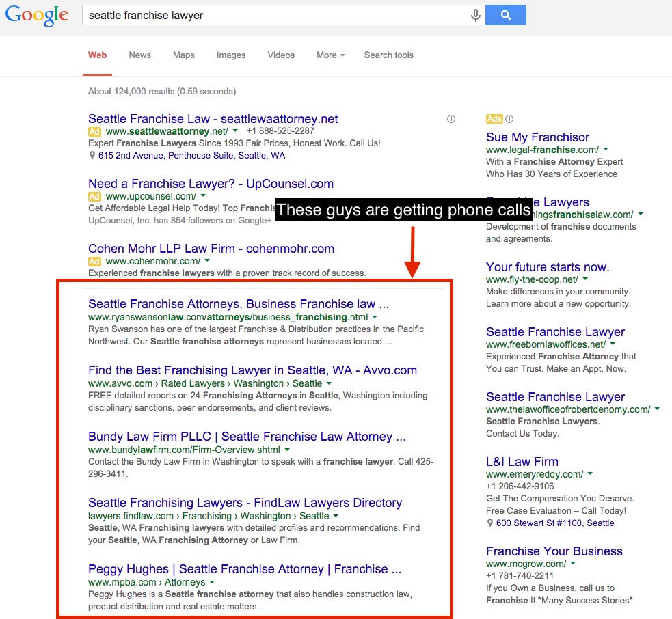The width and height of the screenshot is (672, 619).
Task: Select the Web tab
Action: [x=97, y=55]
